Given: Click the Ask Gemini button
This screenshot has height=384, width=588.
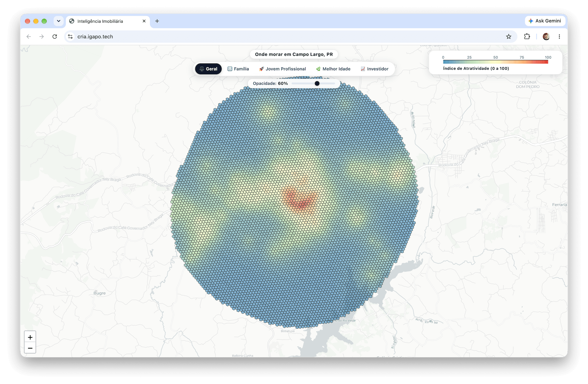Looking at the screenshot, I should [545, 21].
